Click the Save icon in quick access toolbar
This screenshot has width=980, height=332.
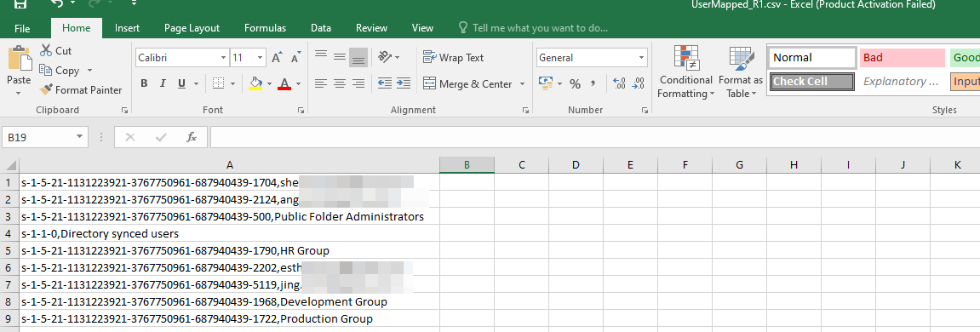click(x=20, y=3)
